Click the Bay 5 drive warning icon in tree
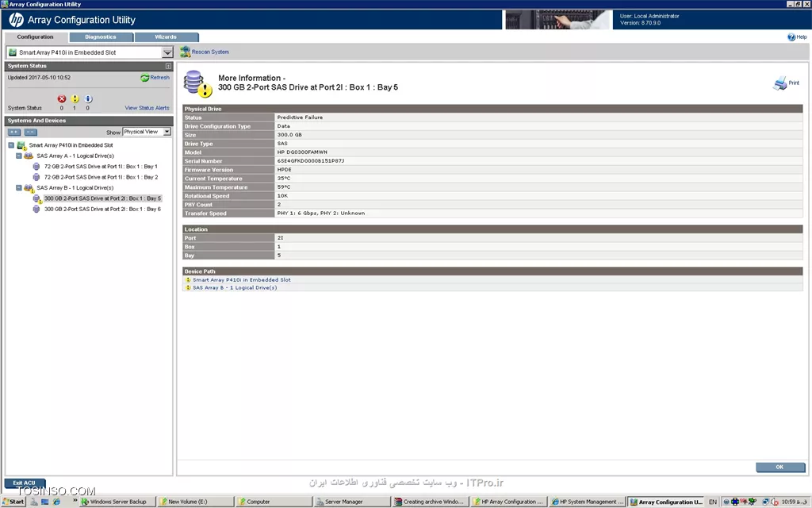Image resolution: width=812 pixels, height=508 pixels. pyautogui.click(x=36, y=198)
